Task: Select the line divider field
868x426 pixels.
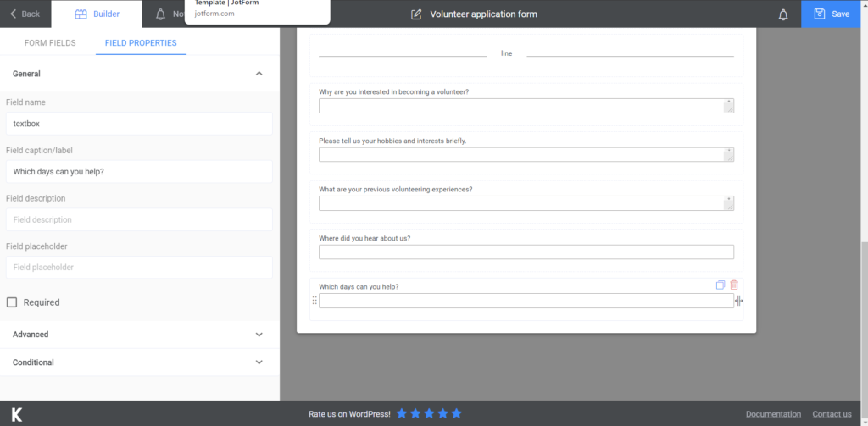Action: pos(526,55)
